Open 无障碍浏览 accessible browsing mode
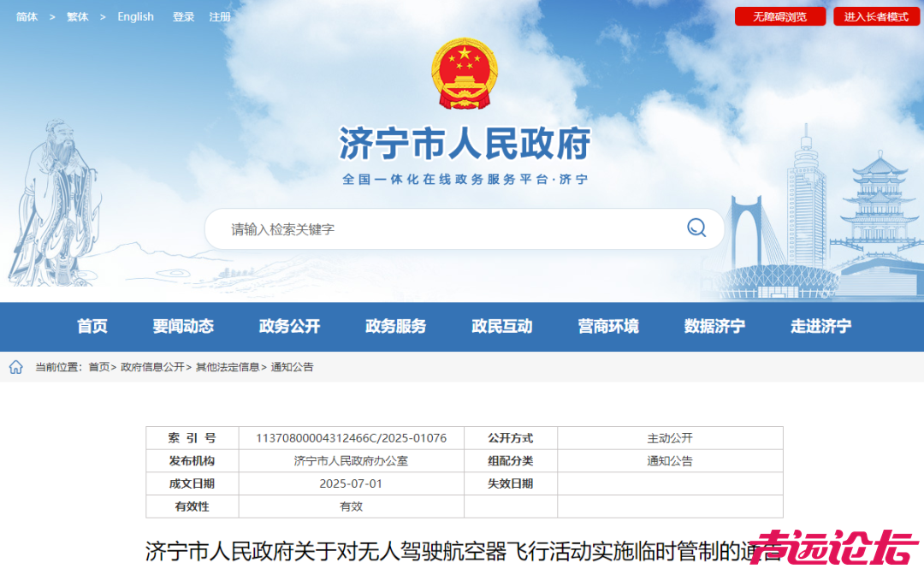The width and height of the screenshot is (924, 569). tap(779, 15)
